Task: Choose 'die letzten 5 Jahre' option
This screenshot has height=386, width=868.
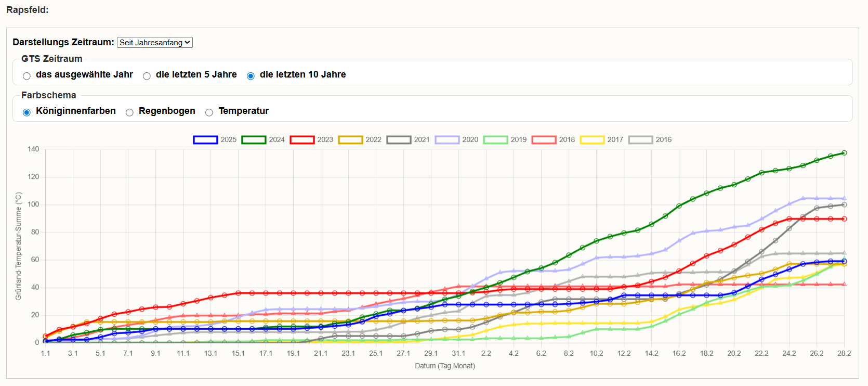Action: pos(147,76)
